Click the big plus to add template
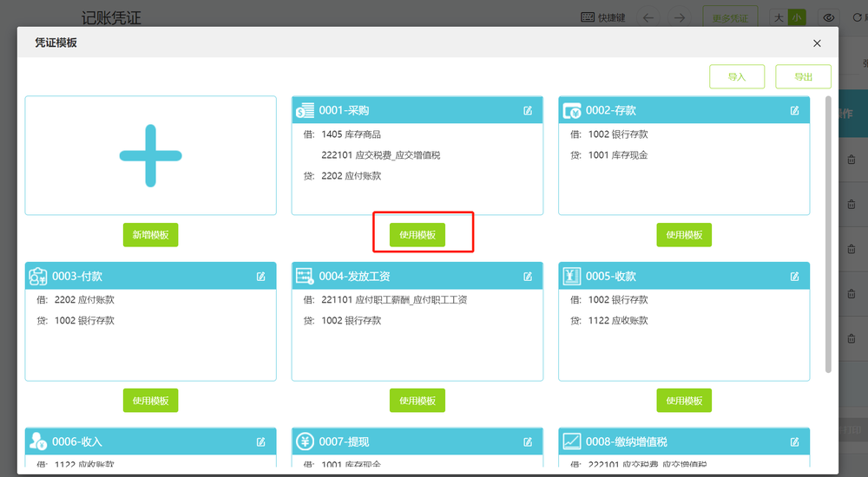This screenshot has height=477, width=868. point(150,156)
